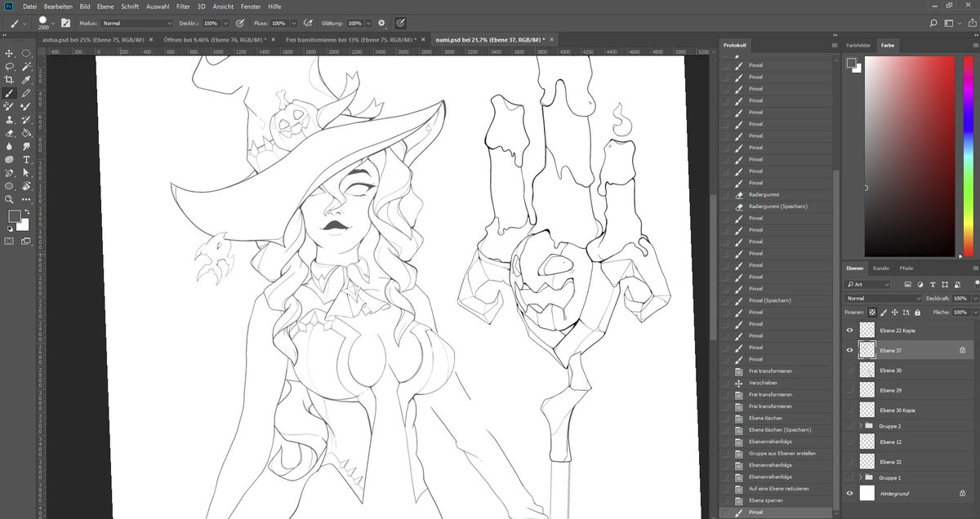Click the vertical hue slider strip
The height and width of the screenshot is (519, 980).
pyautogui.click(x=967, y=157)
